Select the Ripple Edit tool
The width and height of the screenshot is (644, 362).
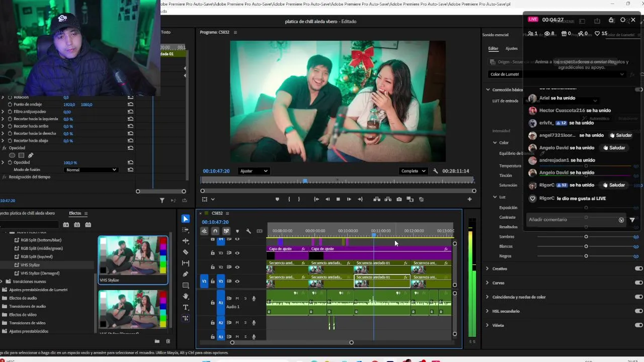coord(186,241)
